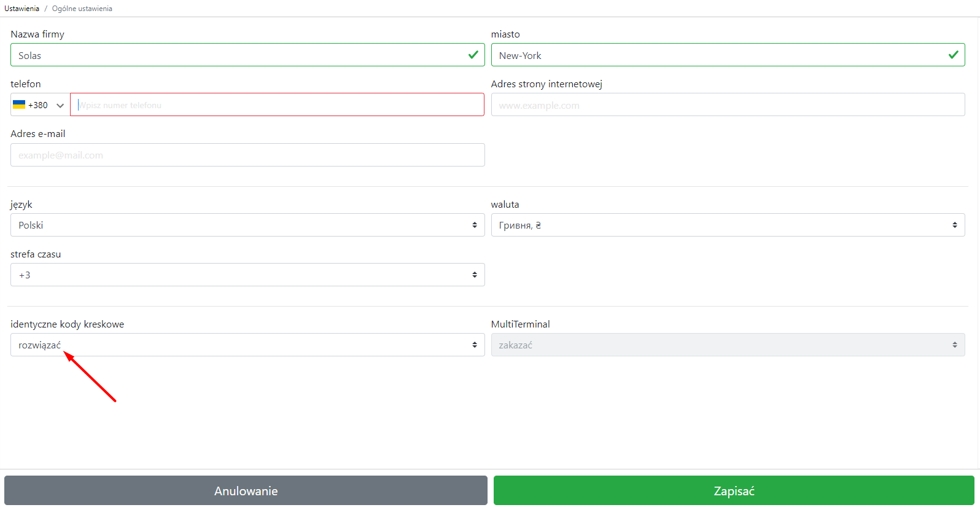Click the telefon field label
980x510 pixels.
[x=26, y=84]
